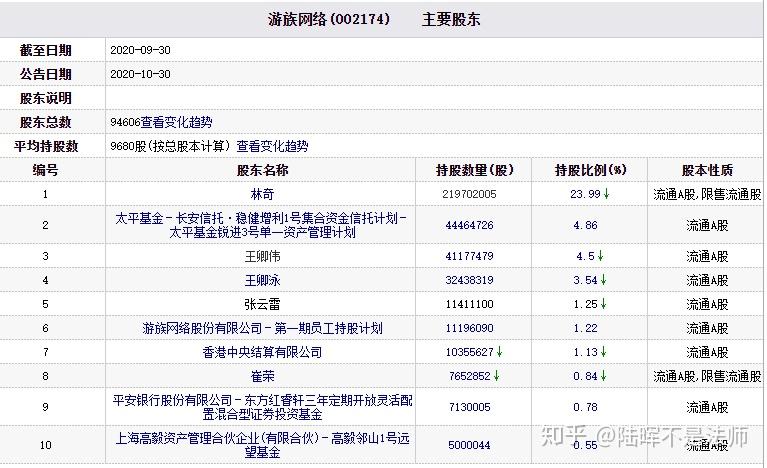Click green down arrow beside 10355627
The height and width of the screenshot is (468, 767).
(499, 352)
